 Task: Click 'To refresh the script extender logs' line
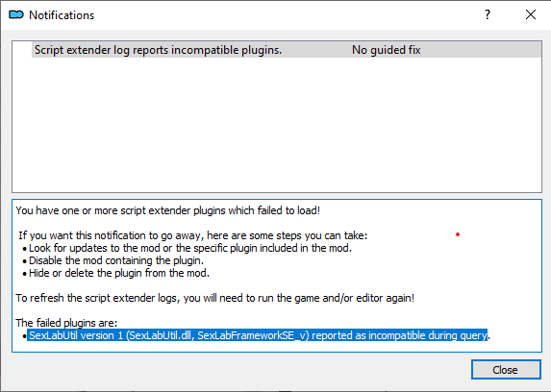point(215,298)
